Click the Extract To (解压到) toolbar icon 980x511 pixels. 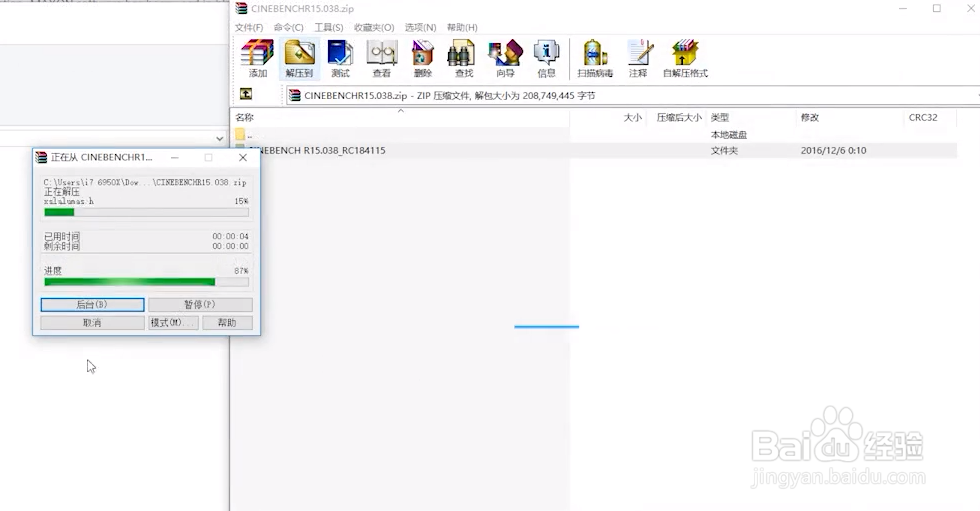pyautogui.click(x=299, y=58)
